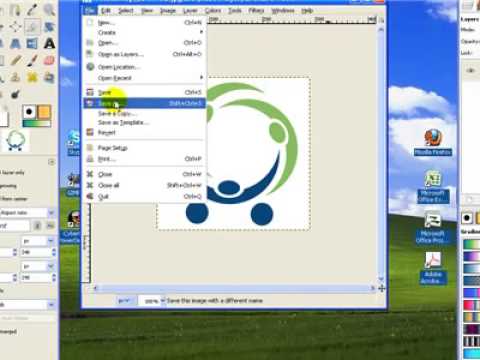Open the Select menu
The height and width of the screenshot is (360, 480).
[126, 11]
